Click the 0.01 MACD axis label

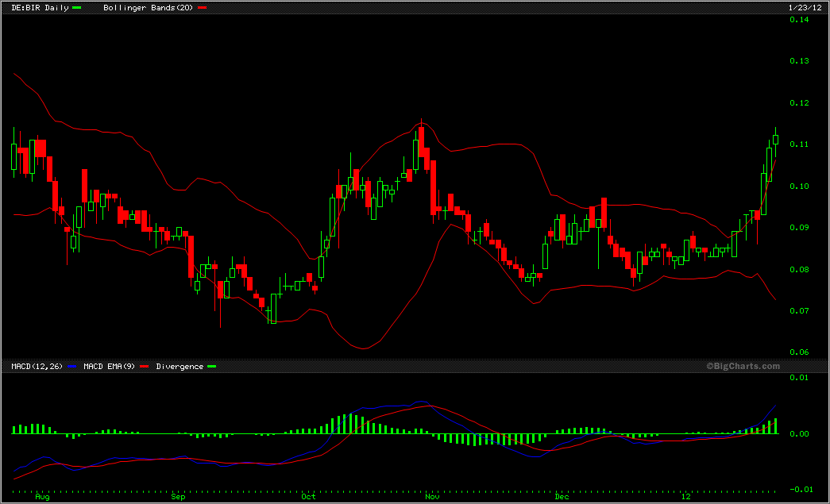coord(799,377)
